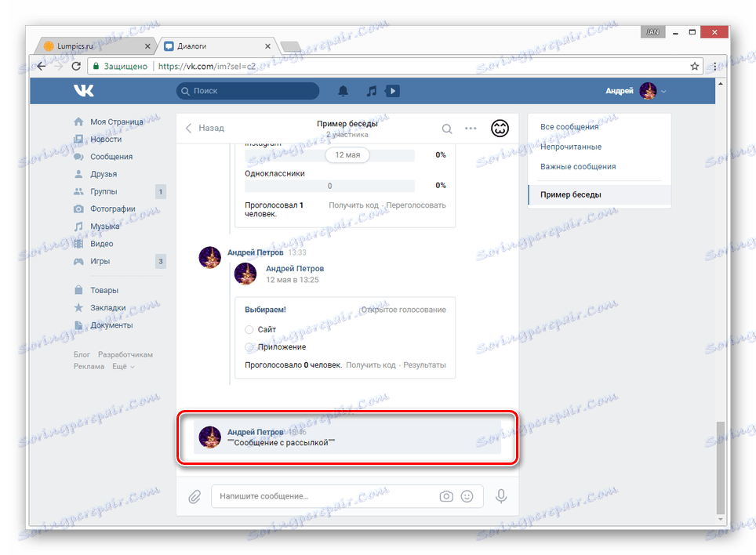Open conversation search via magnifier icon
The width and height of the screenshot is (756, 555).
click(447, 129)
